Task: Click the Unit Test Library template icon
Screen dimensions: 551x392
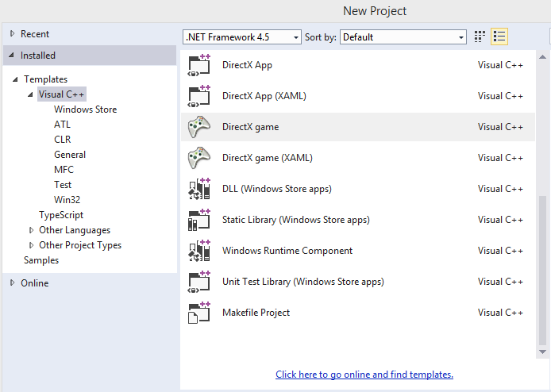Action: tap(198, 282)
